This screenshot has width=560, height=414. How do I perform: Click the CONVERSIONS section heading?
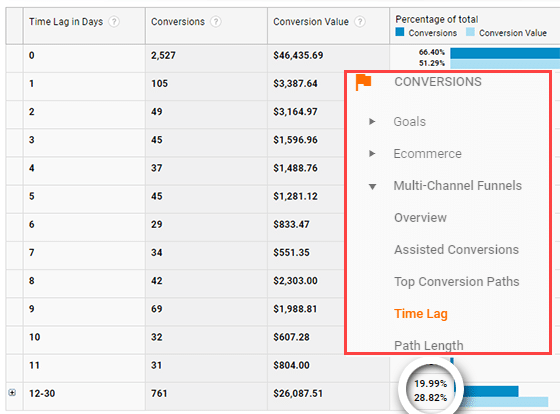pyautogui.click(x=438, y=82)
